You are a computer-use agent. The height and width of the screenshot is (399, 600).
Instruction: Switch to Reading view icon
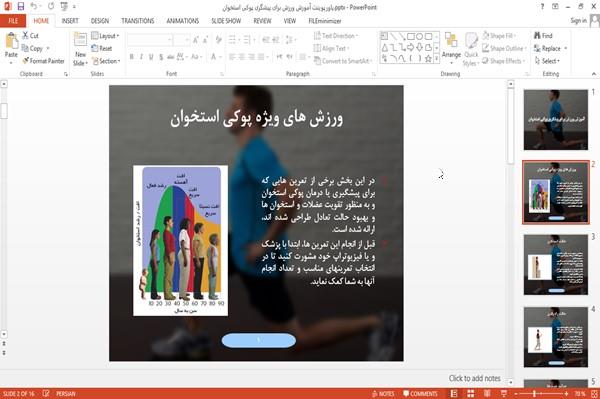(x=487, y=394)
